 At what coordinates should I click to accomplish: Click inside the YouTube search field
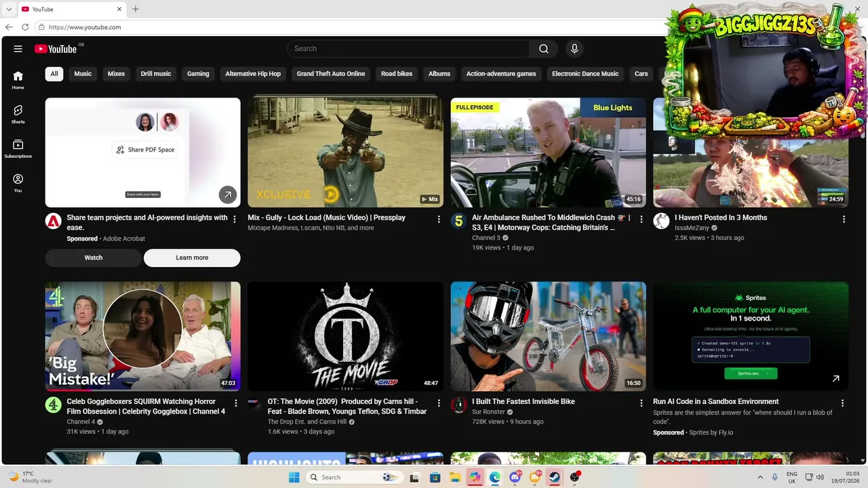408,49
